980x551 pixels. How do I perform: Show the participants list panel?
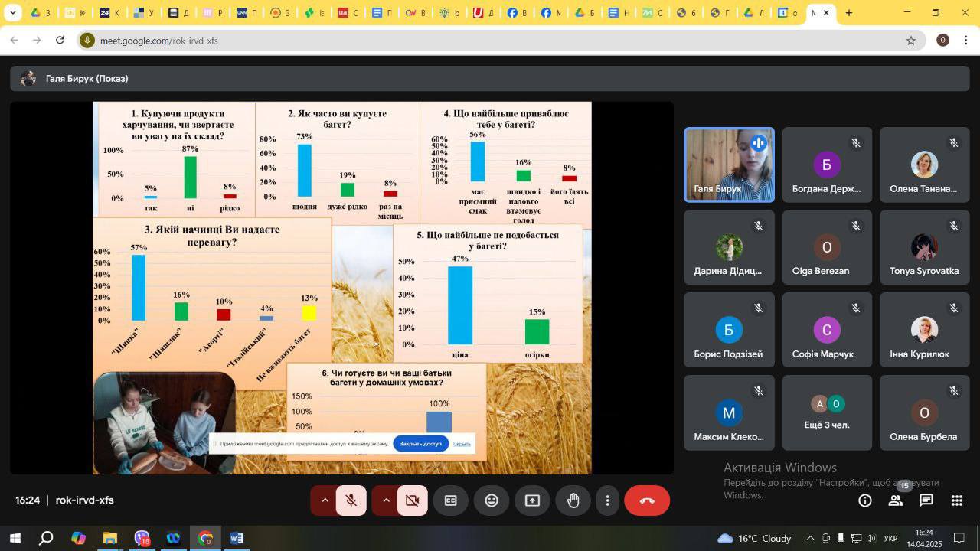[x=895, y=500]
